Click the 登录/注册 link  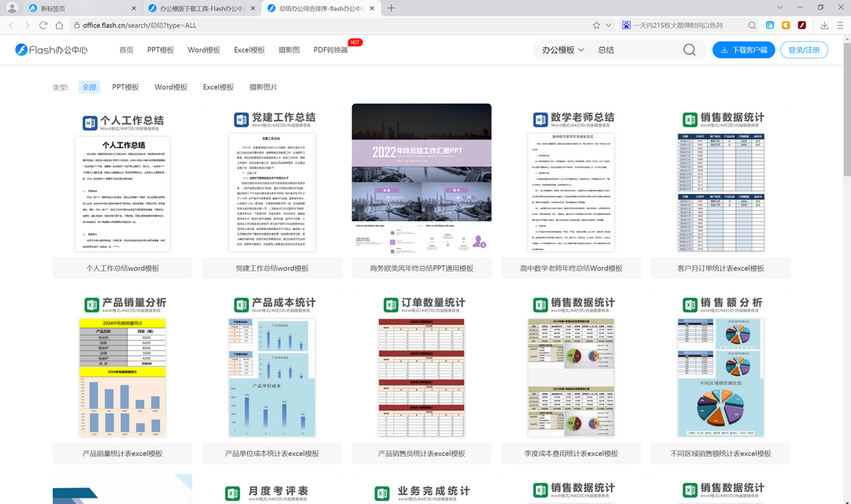[x=804, y=50]
